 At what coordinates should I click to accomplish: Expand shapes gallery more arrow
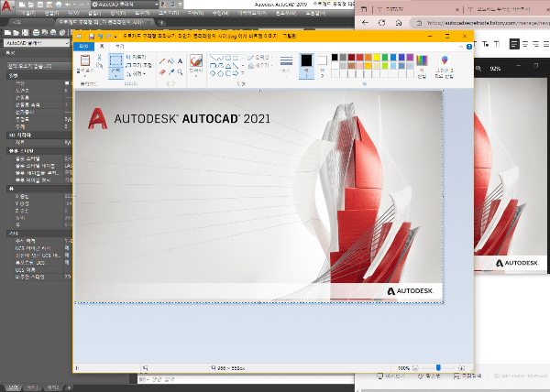(243, 73)
